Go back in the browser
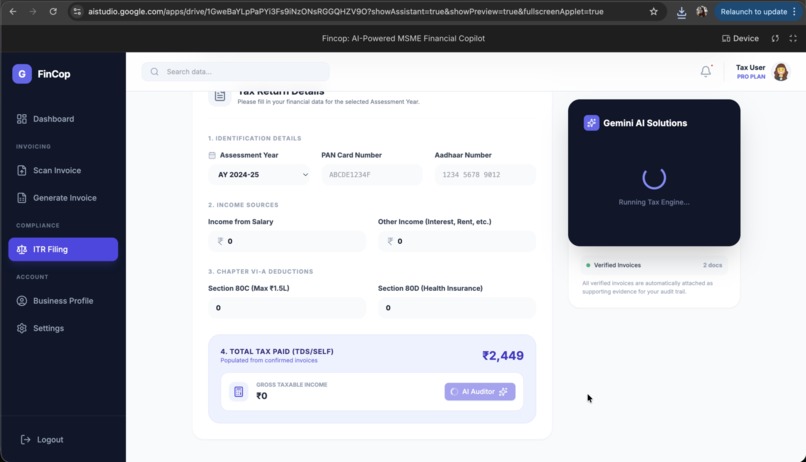 coord(13,11)
